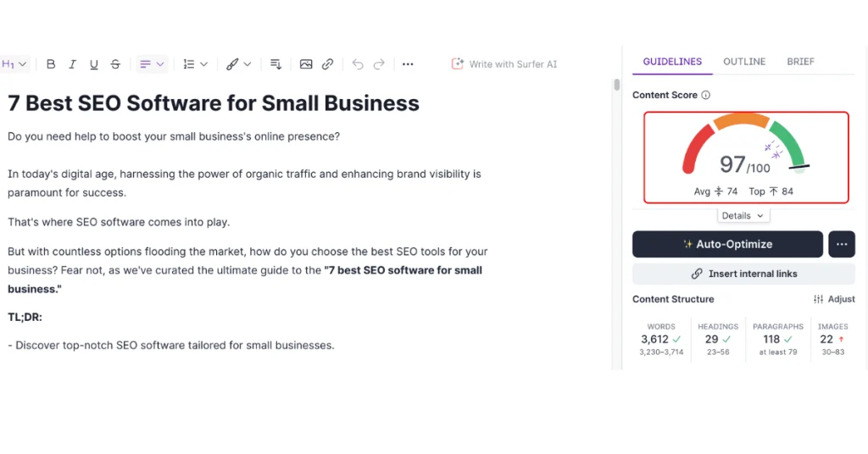Expand highlighter color options chevron
Image resolution: width=868 pixels, height=454 pixels.
248,64
